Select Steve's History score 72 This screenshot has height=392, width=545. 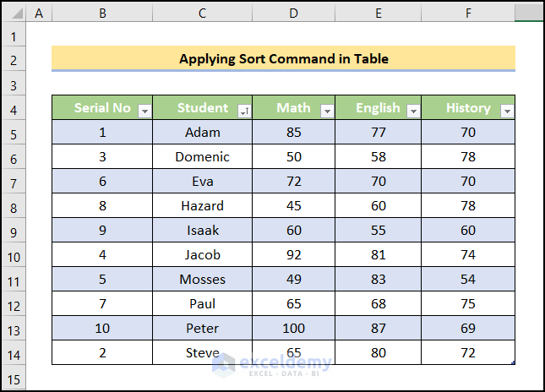click(x=468, y=352)
